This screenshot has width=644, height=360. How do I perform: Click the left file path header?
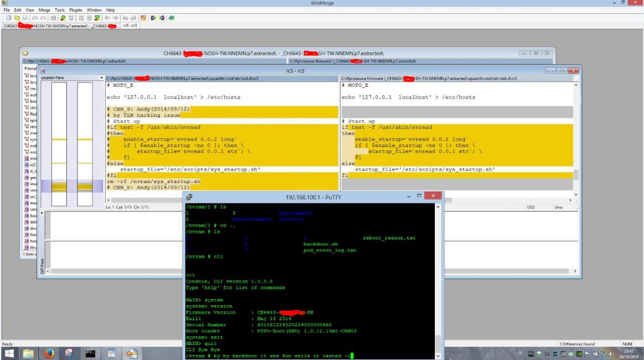pos(221,78)
